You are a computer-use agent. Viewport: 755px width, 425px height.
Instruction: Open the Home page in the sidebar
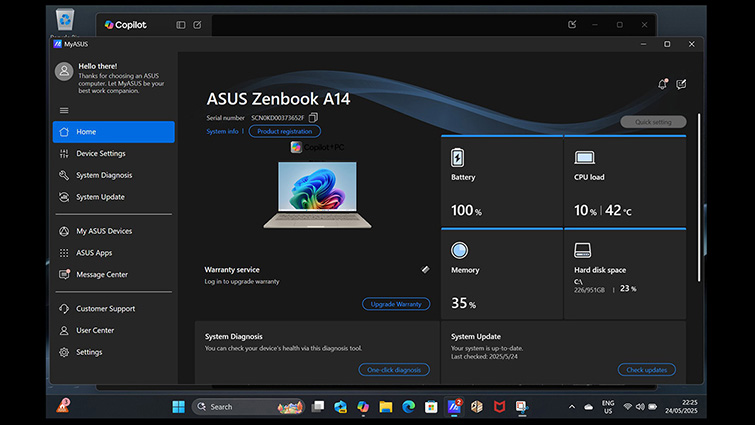coord(114,132)
